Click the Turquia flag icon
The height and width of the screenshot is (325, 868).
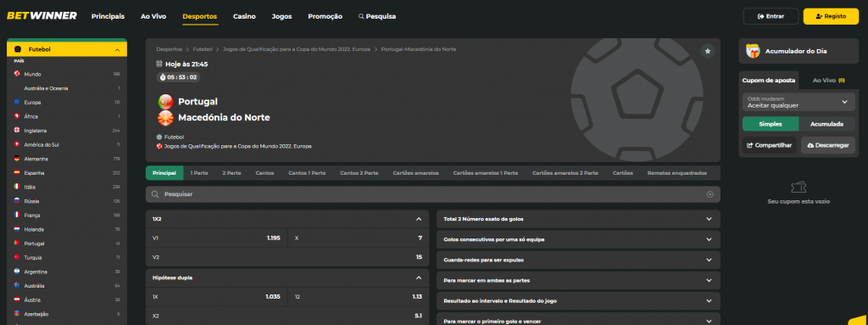pos(17,257)
